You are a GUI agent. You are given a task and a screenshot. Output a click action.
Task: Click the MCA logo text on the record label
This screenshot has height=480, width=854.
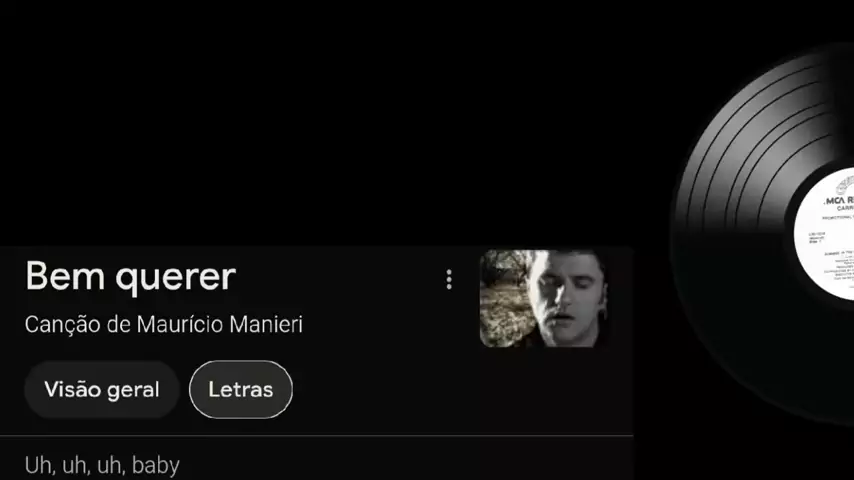pyautogui.click(x=839, y=200)
